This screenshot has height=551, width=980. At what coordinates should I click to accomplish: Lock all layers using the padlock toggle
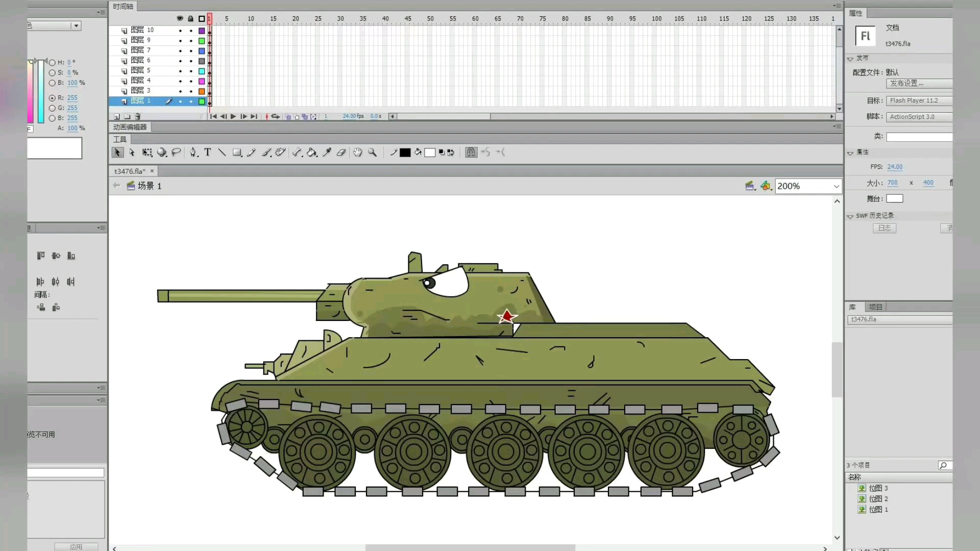190,18
